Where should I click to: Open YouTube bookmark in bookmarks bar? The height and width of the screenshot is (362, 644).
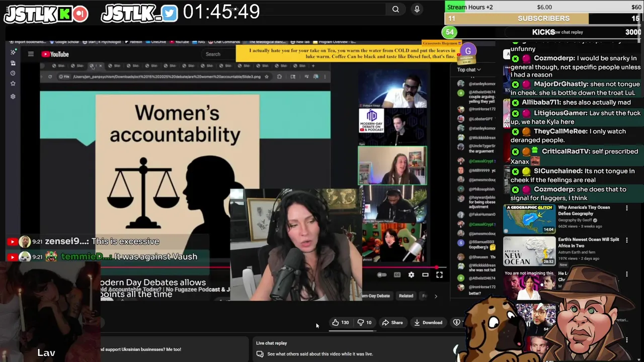180,42
